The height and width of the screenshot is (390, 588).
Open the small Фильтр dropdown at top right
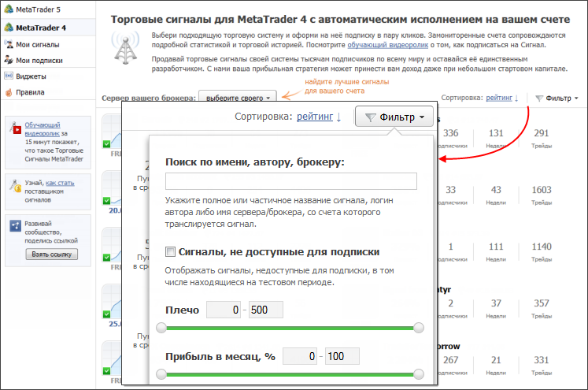click(557, 98)
